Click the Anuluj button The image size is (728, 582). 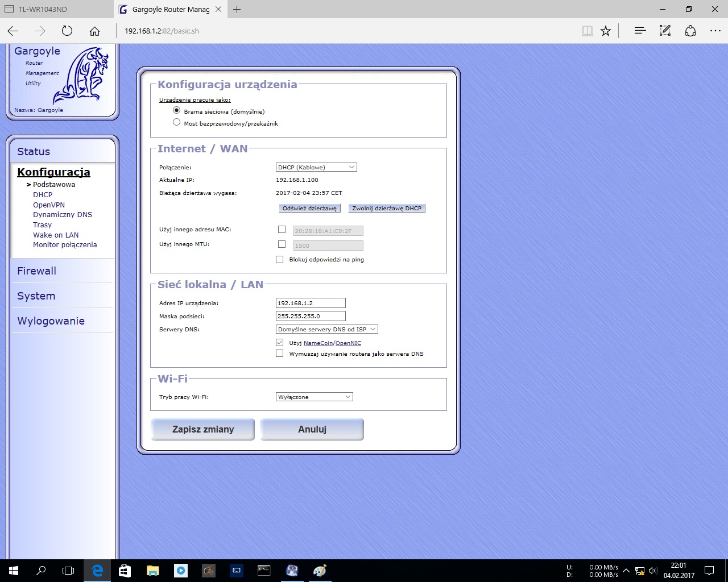point(312,429)
